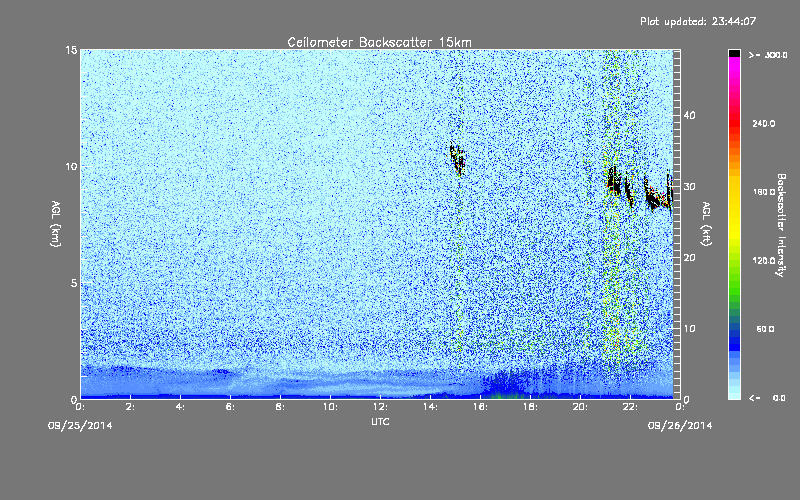
Task: Click the '12:' hour tick label
Action: pyautogui.click(x=380, y=407)
